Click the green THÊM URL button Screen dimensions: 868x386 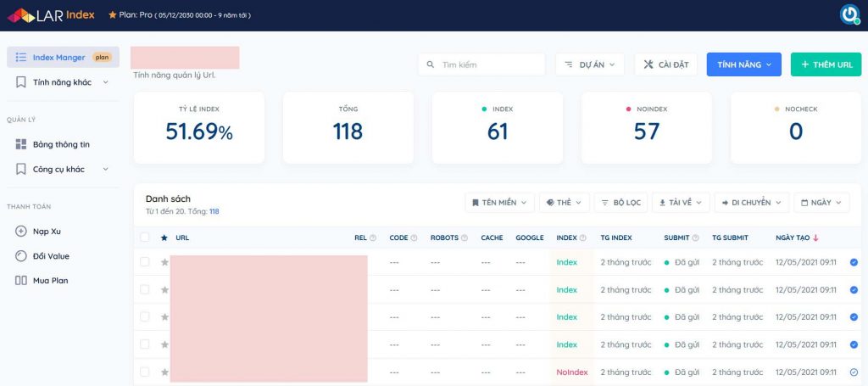826,64
